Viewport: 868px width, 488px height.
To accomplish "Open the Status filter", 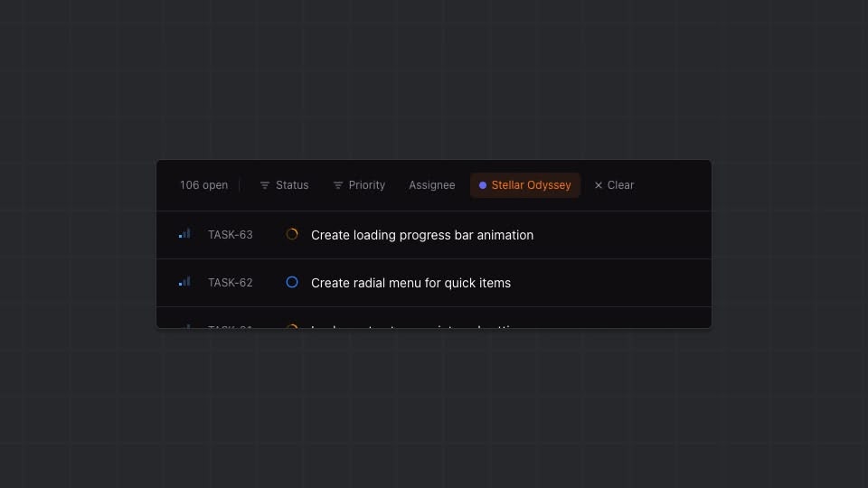I will (285, 185).
